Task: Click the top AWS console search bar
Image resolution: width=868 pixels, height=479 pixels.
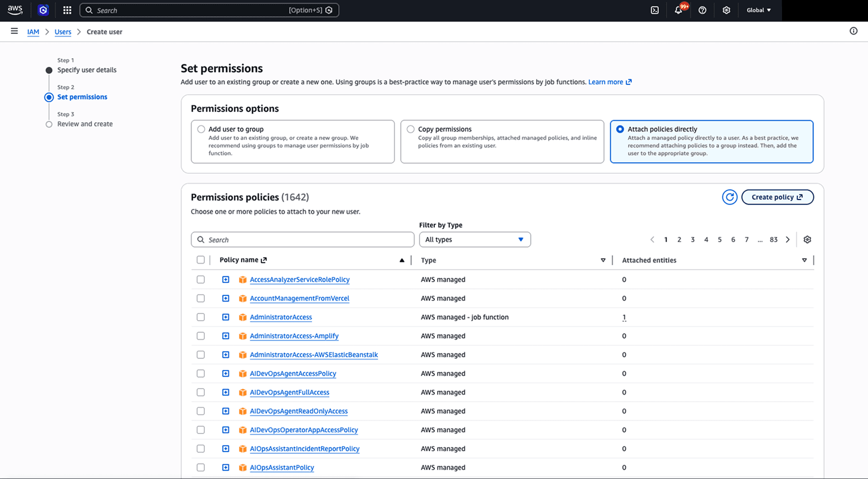Action: coord(209,10)
